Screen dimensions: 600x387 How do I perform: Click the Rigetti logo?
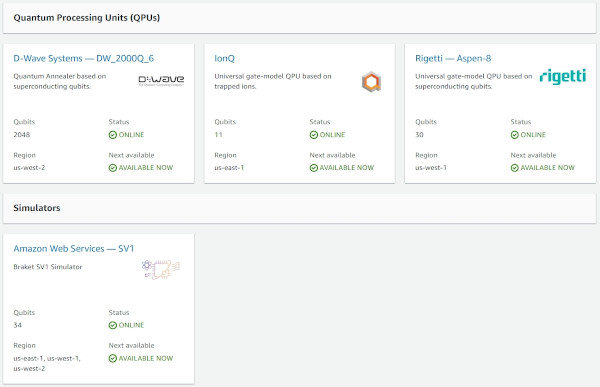tap(562, 77)
